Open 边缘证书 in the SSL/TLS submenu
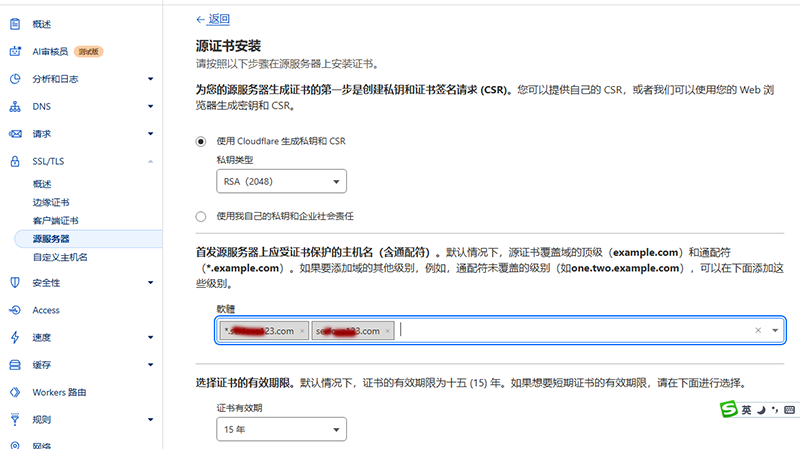The image size is (800, 449). tap(51, 202)
